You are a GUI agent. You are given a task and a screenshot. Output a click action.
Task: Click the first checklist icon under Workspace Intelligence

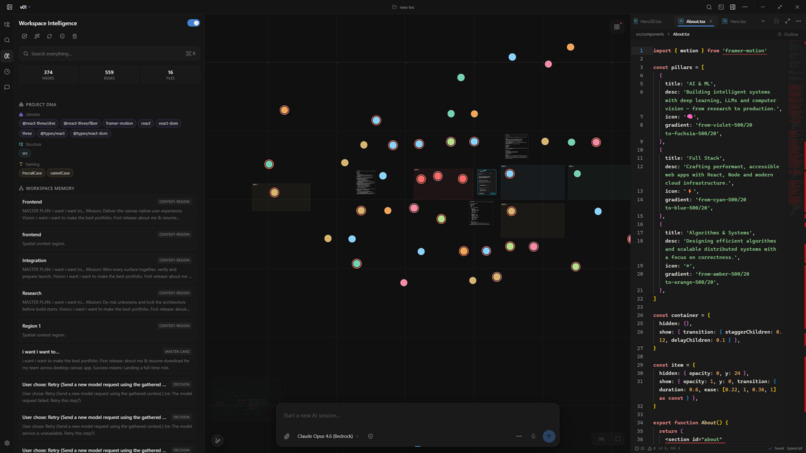(x=24, y=37)
